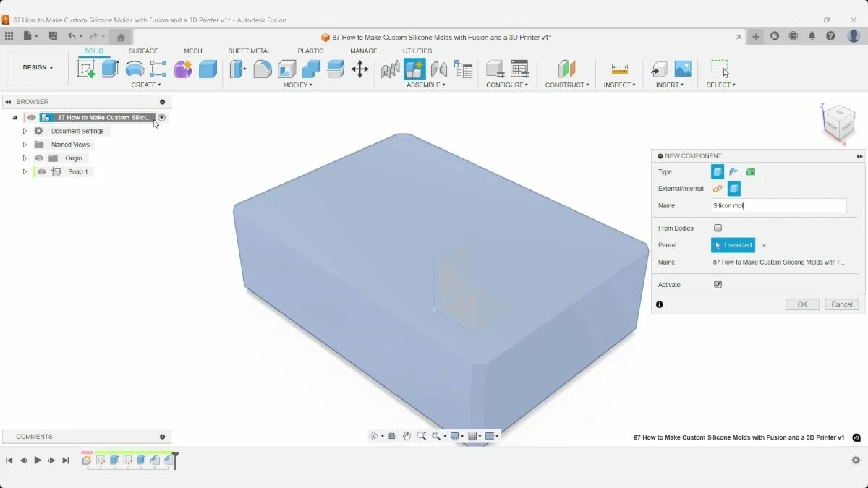Toggle visibility of the root component
The width and height of the screenshot is (868, 488).
[32, 117]
